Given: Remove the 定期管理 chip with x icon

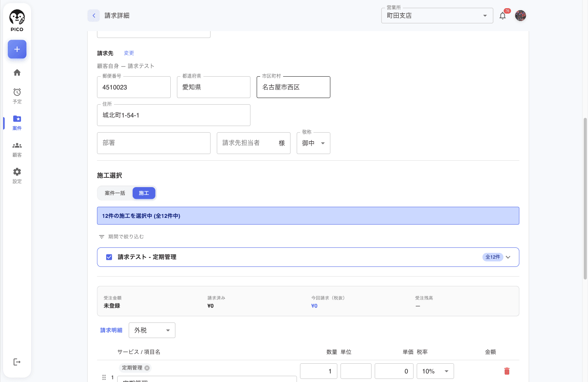Looking at the screenshot, I should click(x=147, y=368).
